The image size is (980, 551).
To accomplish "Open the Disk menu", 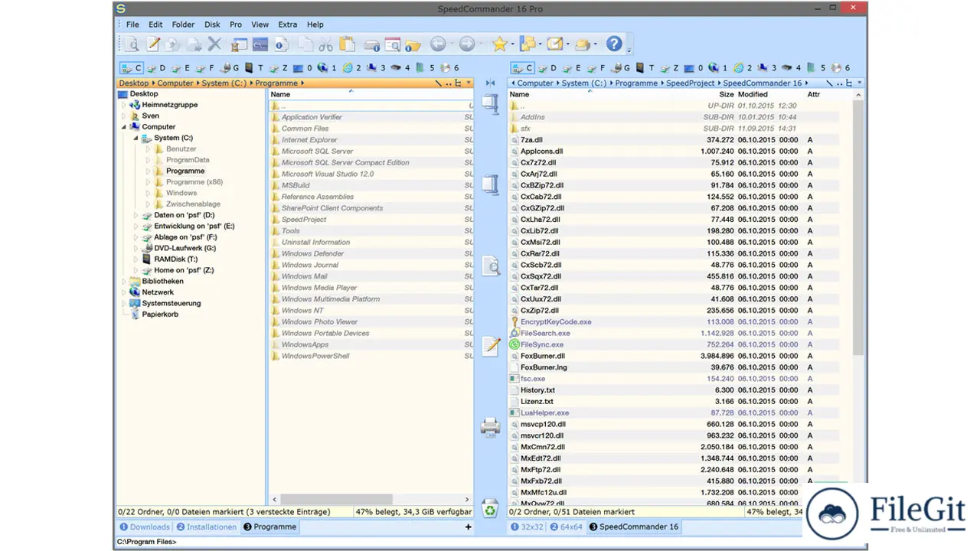I will [212, 24].
